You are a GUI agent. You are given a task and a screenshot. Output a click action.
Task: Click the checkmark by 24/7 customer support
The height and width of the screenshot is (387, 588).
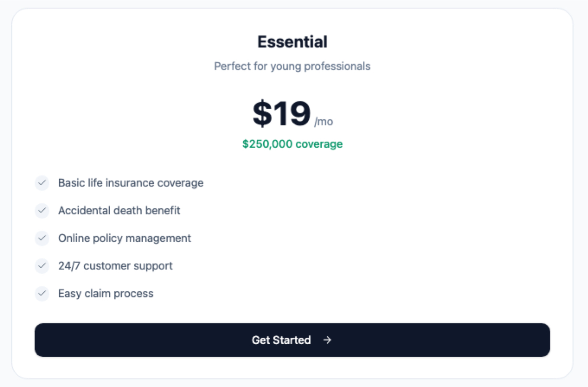click(42, 266)
